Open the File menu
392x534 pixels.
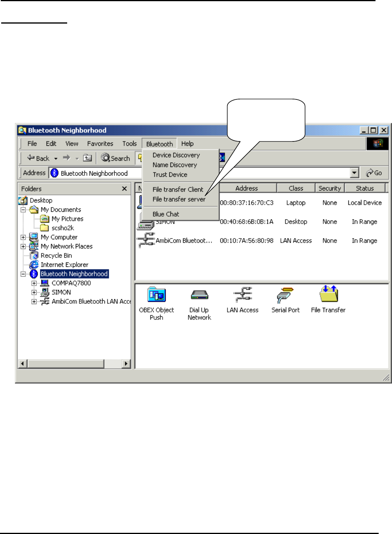32,143
